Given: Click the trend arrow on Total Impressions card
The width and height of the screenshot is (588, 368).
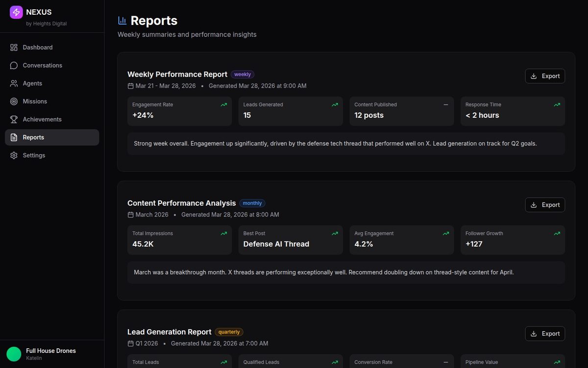Looking at the screenshot, I should pyautogui.click(x=223, y=234).
